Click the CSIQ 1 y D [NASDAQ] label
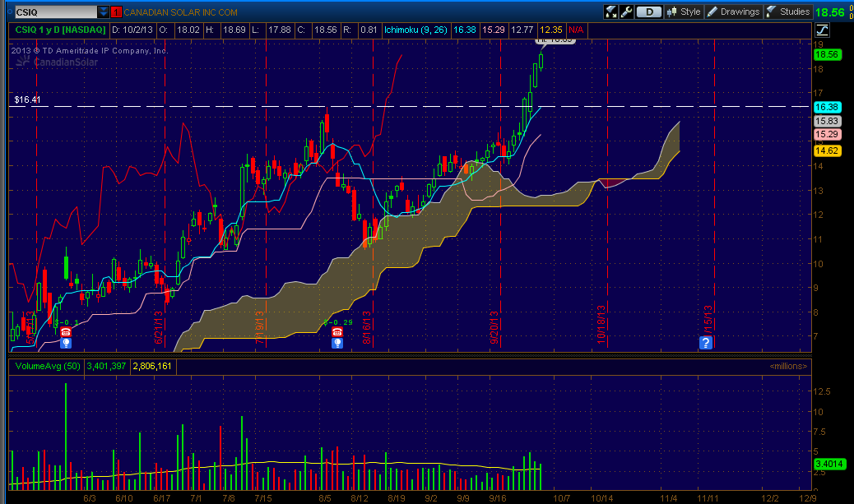The image size is (854, 504). pyautogui.click(x=60, y=30)
